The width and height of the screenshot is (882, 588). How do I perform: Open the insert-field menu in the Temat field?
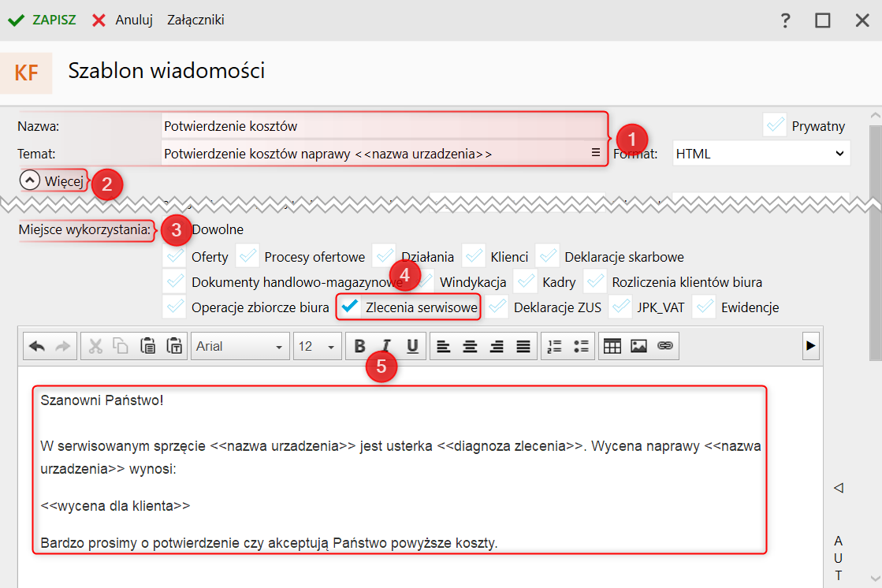tap(596, 152)
